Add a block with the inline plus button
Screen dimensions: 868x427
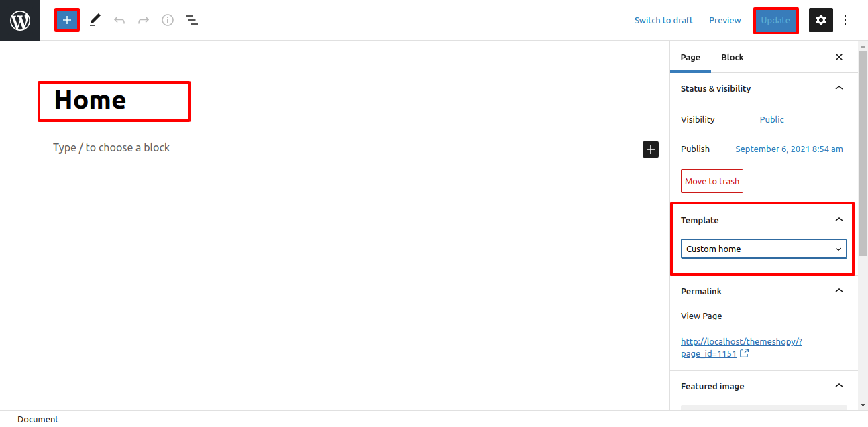(651, 149)
